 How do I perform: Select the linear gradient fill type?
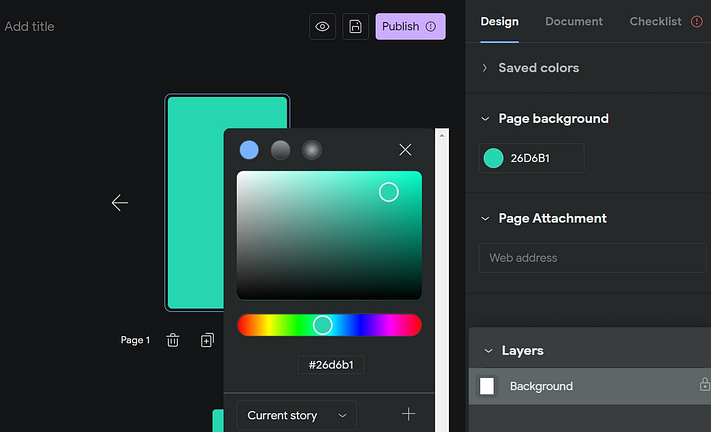coord(280,150)
